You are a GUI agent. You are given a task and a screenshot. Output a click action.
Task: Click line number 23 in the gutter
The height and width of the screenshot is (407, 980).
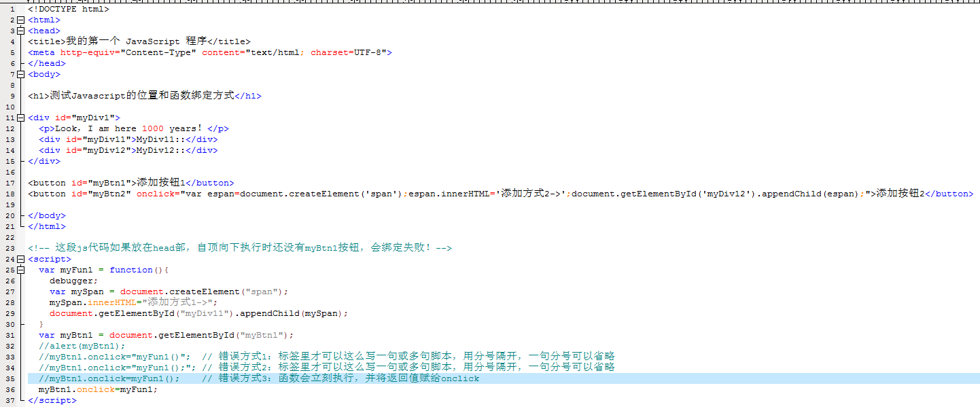tap(10, 249)
